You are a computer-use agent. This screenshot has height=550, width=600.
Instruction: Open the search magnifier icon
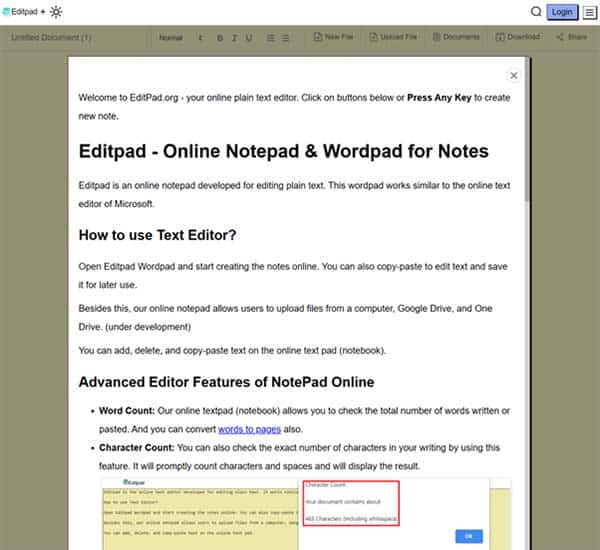coord(536,12)
